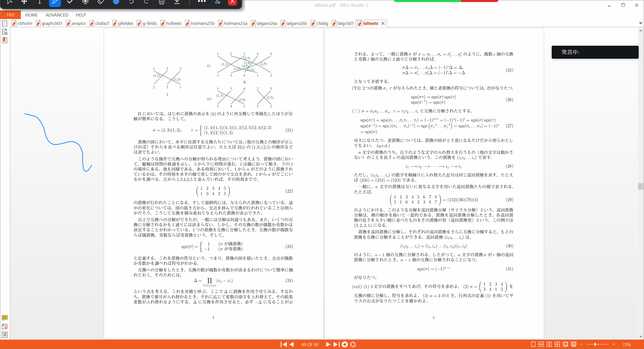644x349 pixels.
Task: Save annotations with the download icon
Action: click(x=177, y=2)
